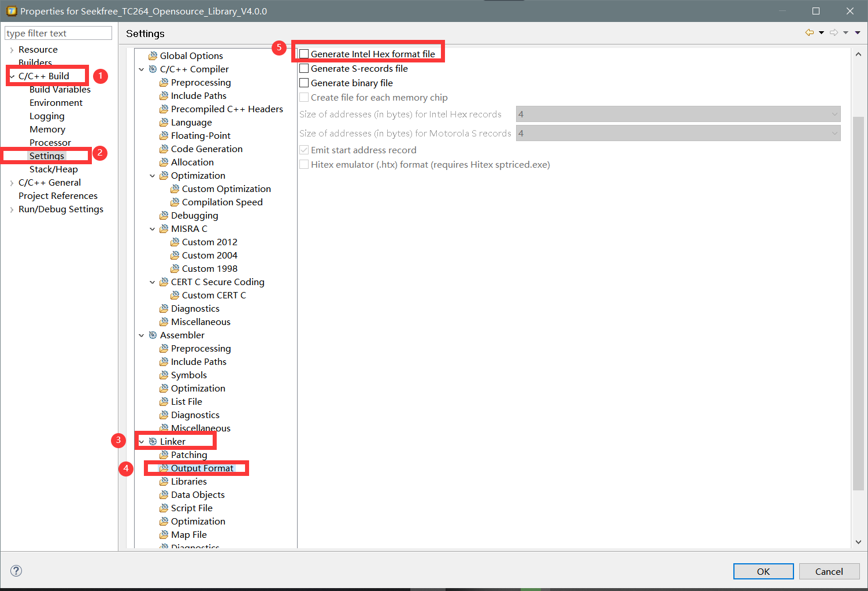This screenshot has width=868, height=591.
Task: Click the compiler Preprocessing option icon
Action: click(x=164, y=83)
